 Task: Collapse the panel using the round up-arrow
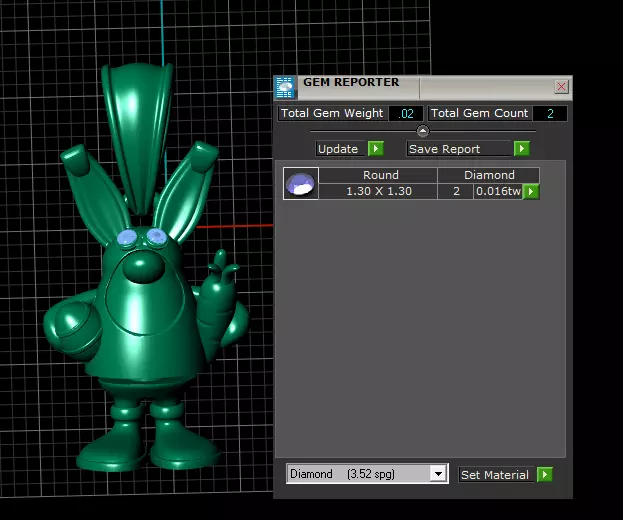pyautogui.click(x=423, y=131)
